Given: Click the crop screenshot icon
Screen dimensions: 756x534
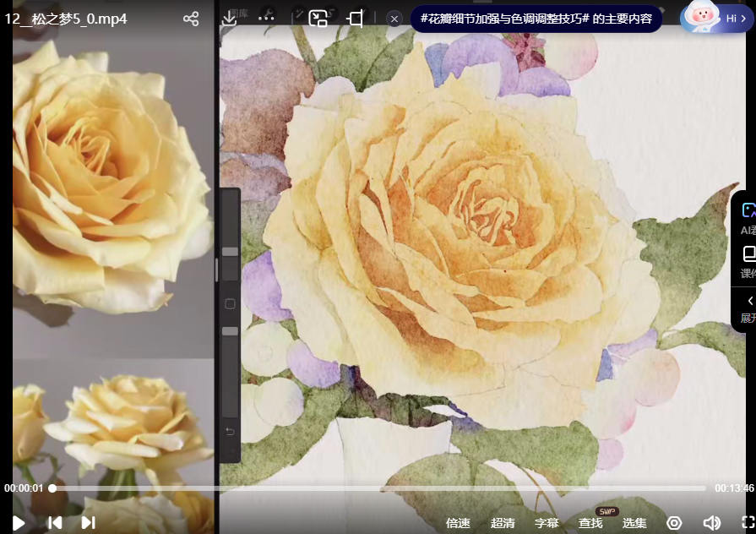Looking at the screenshot, I should 355,19.
